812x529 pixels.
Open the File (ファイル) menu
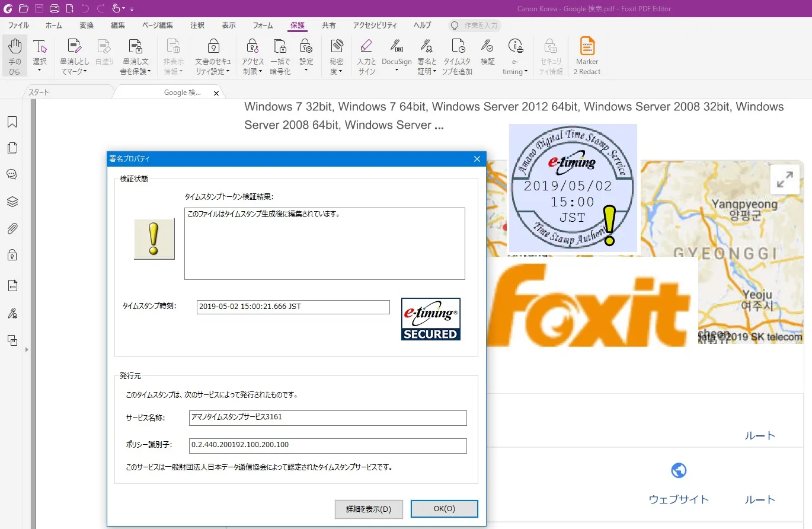(18, 26)
